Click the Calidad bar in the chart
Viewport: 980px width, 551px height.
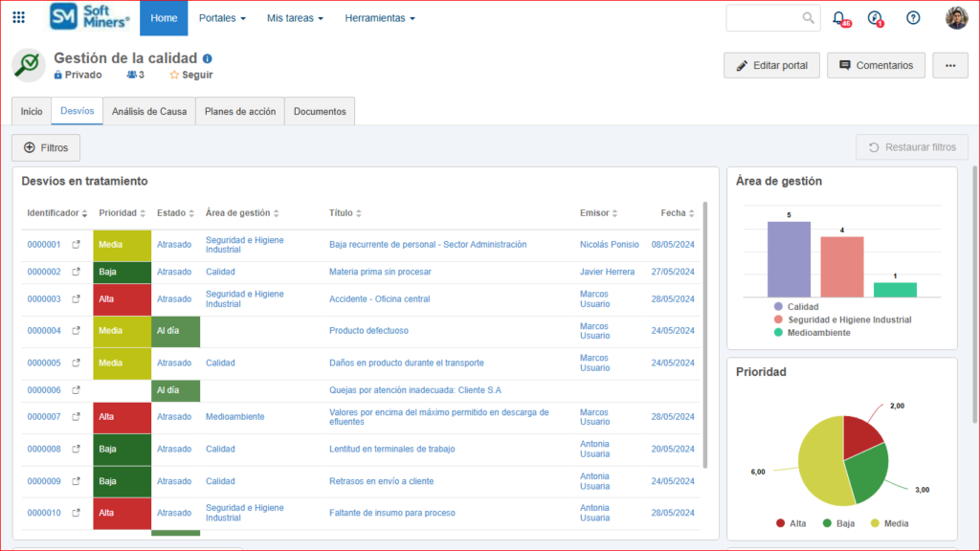789,259
